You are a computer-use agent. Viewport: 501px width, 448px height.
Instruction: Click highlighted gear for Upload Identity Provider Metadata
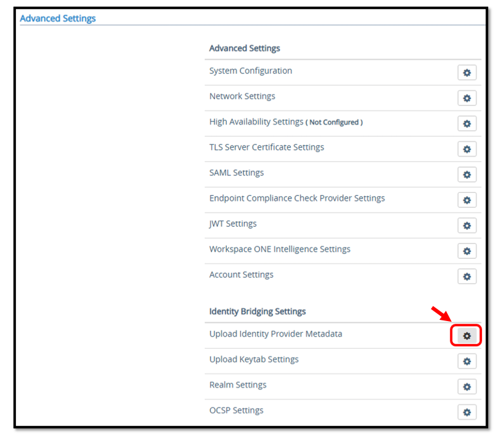point(466,336)
